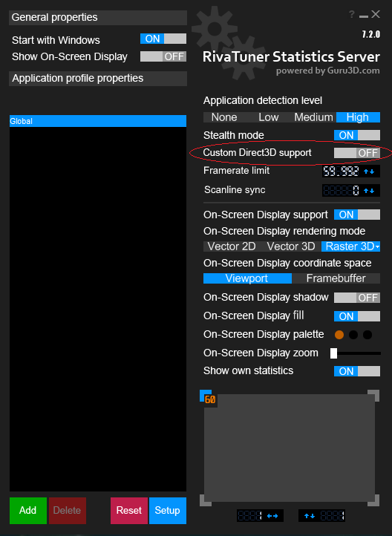Select the bottom-left OSD corner anchor
The height and width of the screenshot is (536, 392).
(x=205, y=500)
